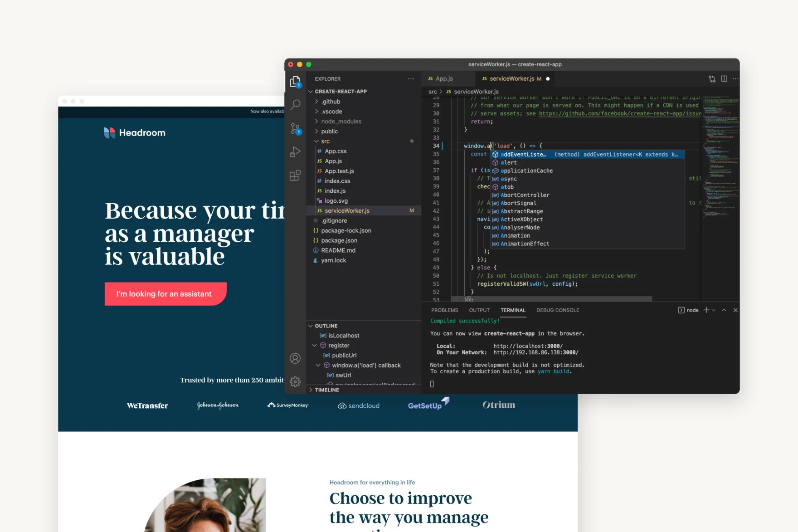The height and width of the screenshot is (532, 798).
Task: Click the JS icon in serviceWorker.js breadcrumb
Action: click(448, 92)
